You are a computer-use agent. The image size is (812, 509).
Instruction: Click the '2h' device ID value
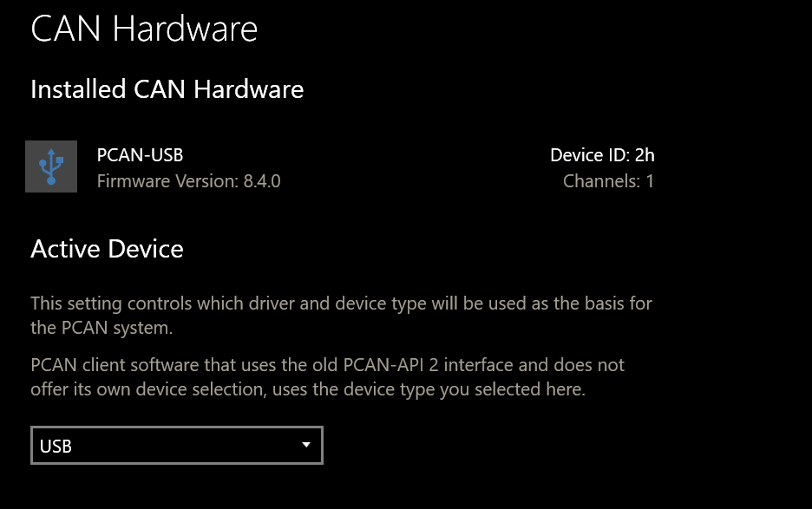point(644,155)
